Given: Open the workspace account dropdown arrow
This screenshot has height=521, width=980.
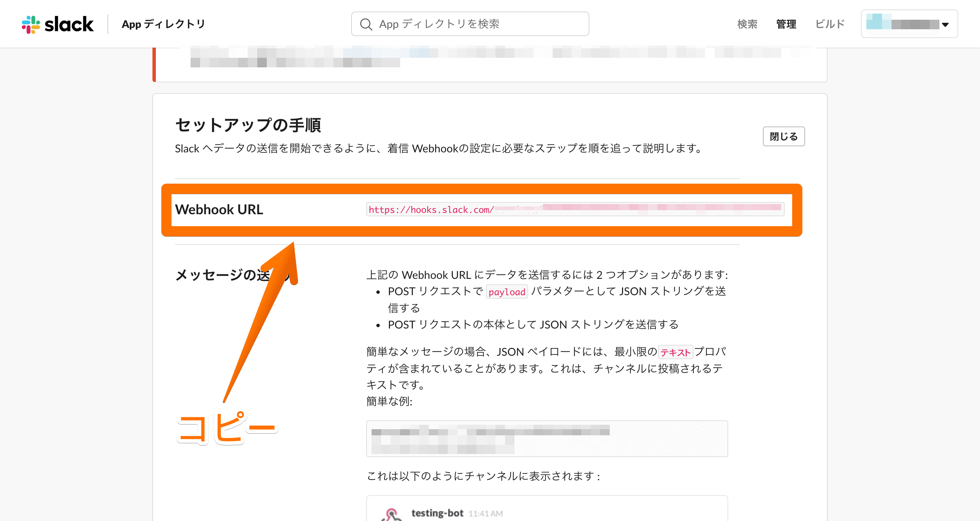Looking at the screenshot, I should tap(945, 25).
